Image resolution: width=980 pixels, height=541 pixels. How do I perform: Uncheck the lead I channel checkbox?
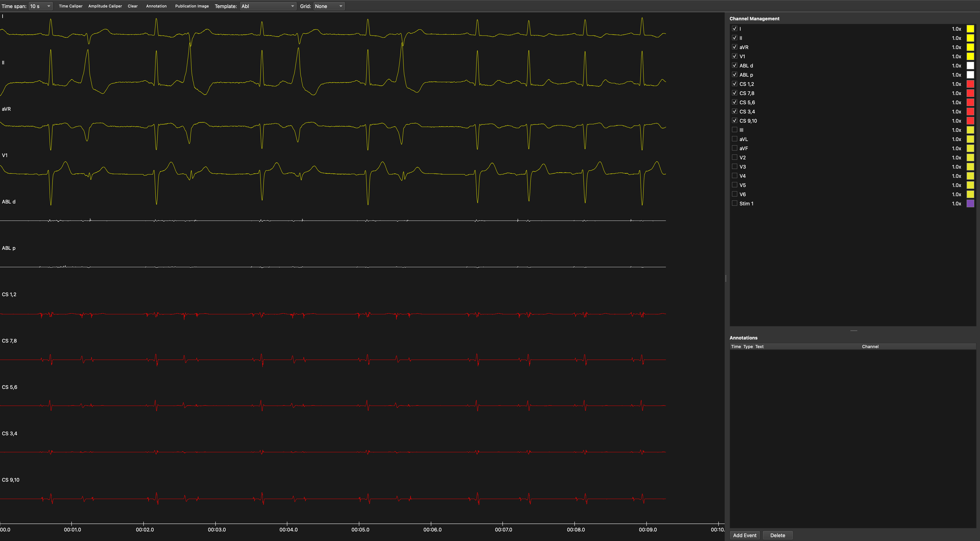point(735,29)
